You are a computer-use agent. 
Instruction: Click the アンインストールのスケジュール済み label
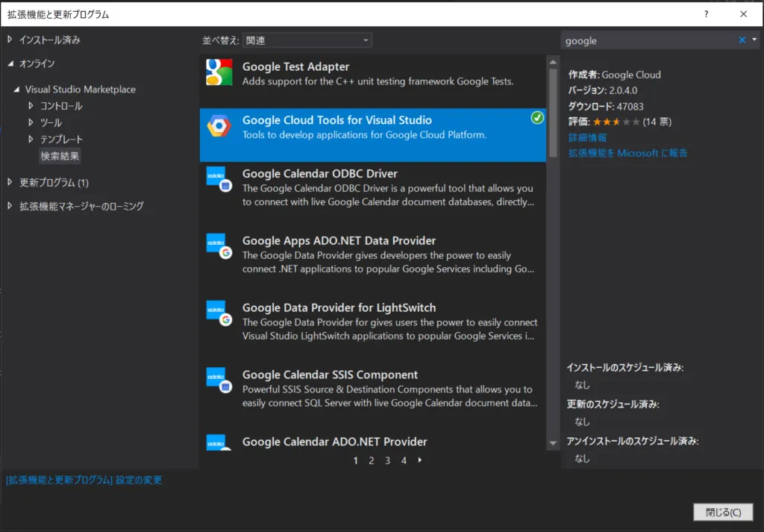pos(633,441)
